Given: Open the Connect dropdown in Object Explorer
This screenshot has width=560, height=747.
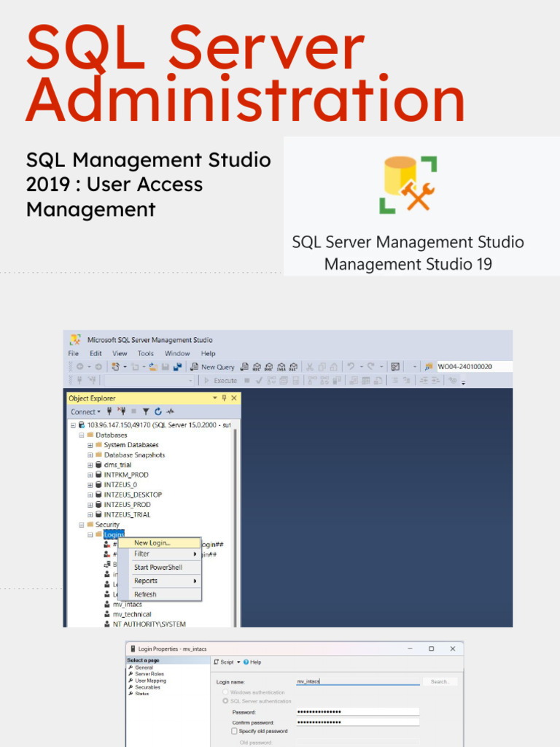Looking at the screenshot, I should point(86,411).
